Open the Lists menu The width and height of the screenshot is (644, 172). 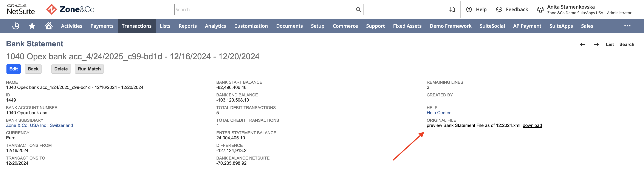165,26
